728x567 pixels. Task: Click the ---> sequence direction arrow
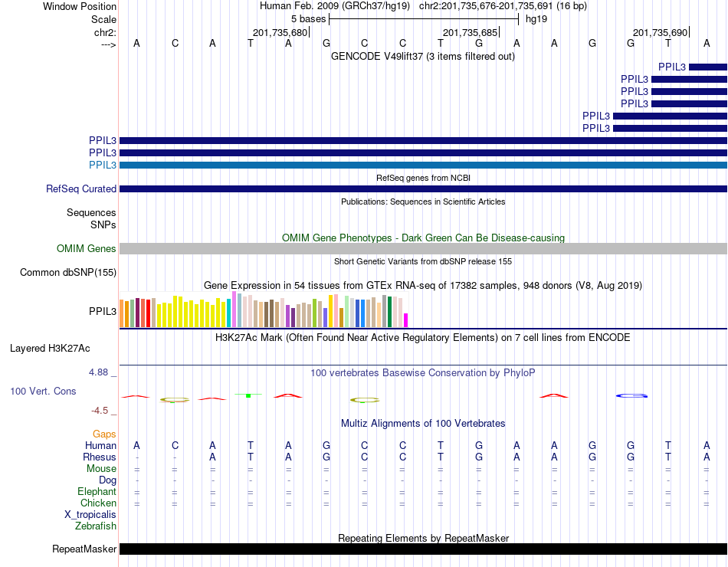coord(108,44)
